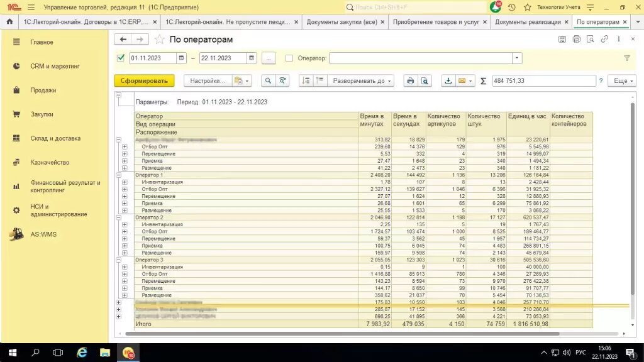Click the notifications bell icon in the title bar
The height and width of the screenshot is (362, 644).
(496, 7)
